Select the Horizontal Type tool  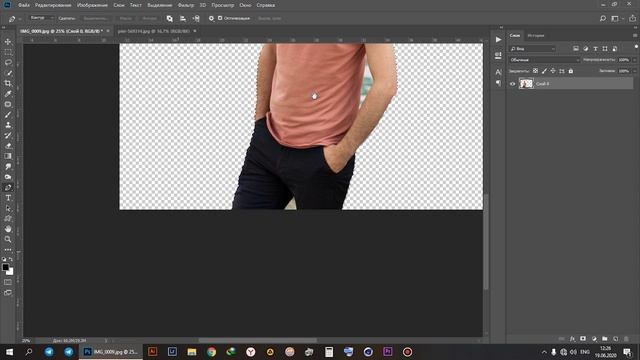click(8, 198)
